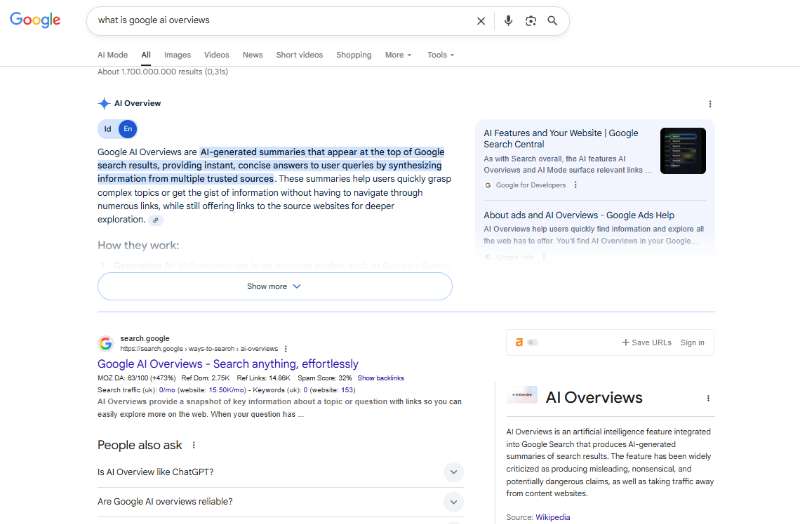Expand the AI Overview with Show more
800x524 pixels.
coord(274,286)
